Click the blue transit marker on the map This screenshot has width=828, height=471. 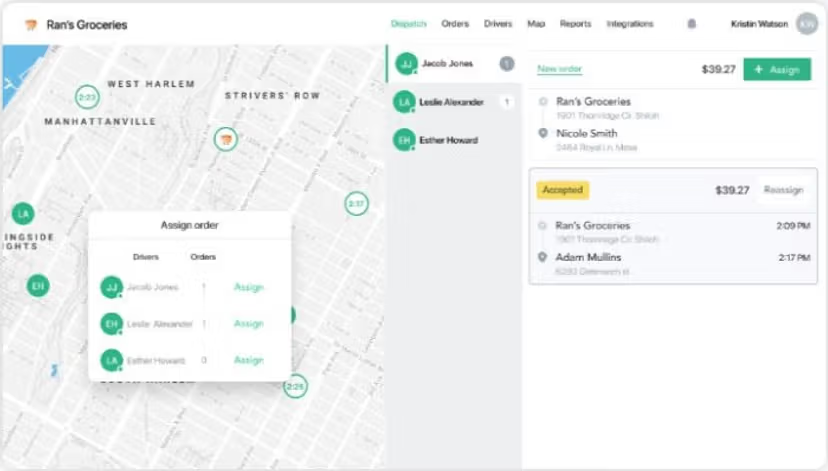point(54,370)
